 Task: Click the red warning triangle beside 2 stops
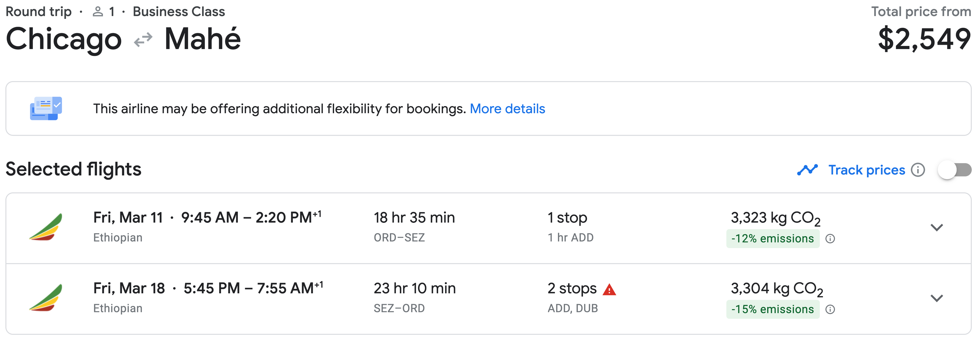coord(609,290)
